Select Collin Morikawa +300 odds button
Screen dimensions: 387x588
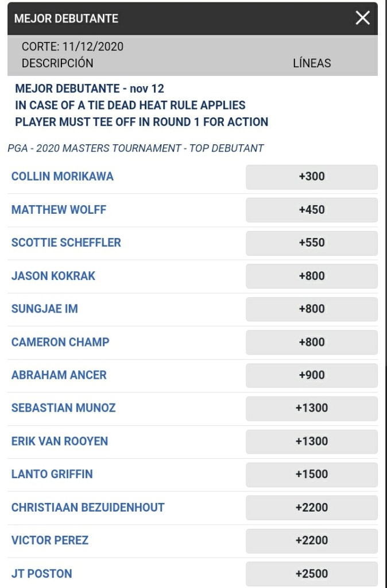311,177
